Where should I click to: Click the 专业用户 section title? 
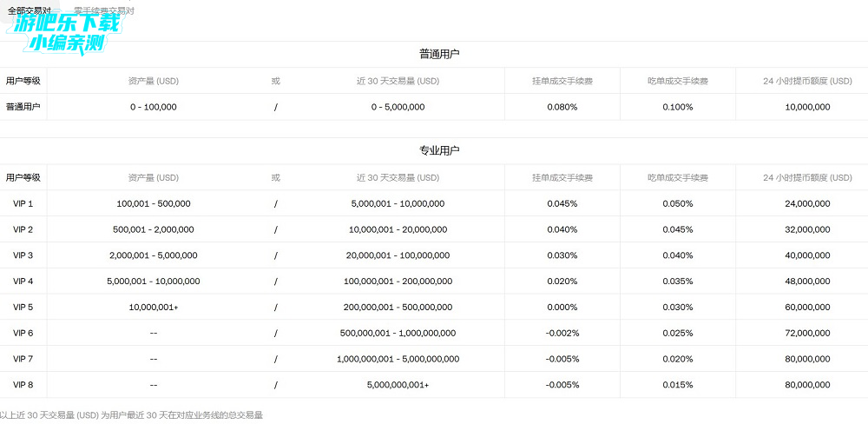click(x=439, y=150)
